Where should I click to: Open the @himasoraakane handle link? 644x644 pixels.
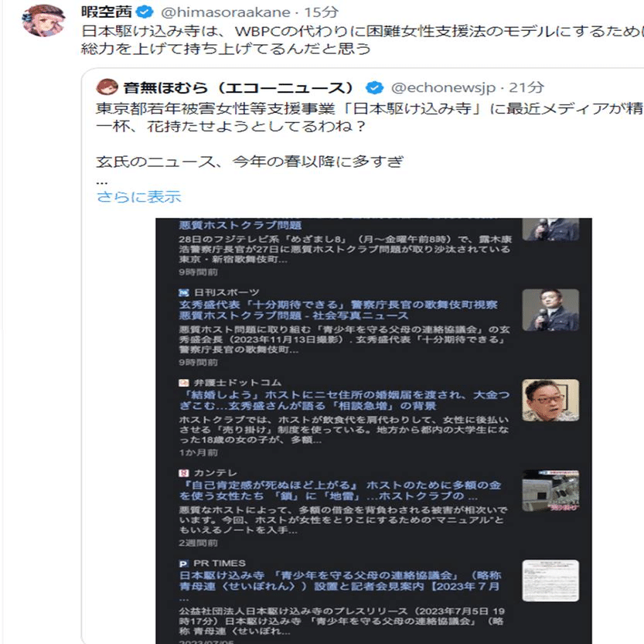[x=226, y=12]
